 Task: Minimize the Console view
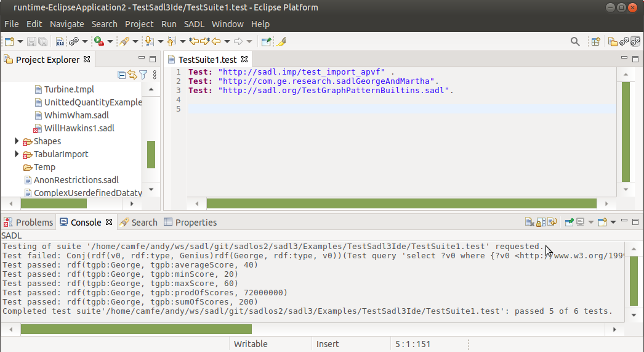point(624,221)
